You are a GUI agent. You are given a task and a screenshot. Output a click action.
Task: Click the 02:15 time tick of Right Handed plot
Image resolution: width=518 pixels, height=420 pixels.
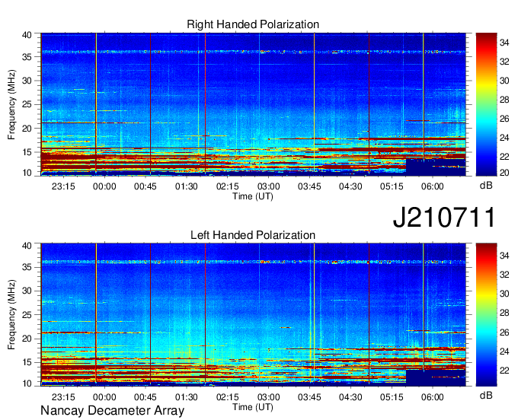227,186
